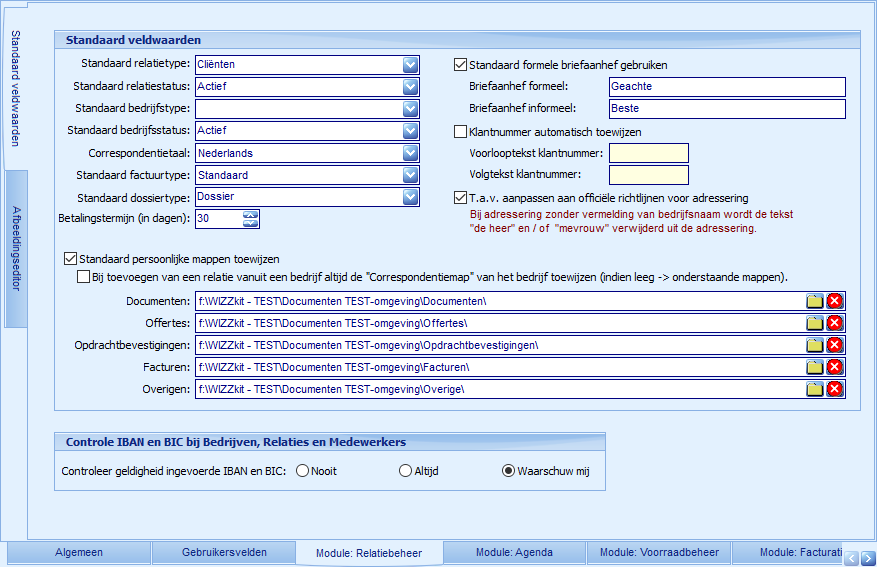Image resolution: width=877 pixels, height=567 pixels.
Task: Switch to the Module: Agenda tab
Action: click(514, 552)
